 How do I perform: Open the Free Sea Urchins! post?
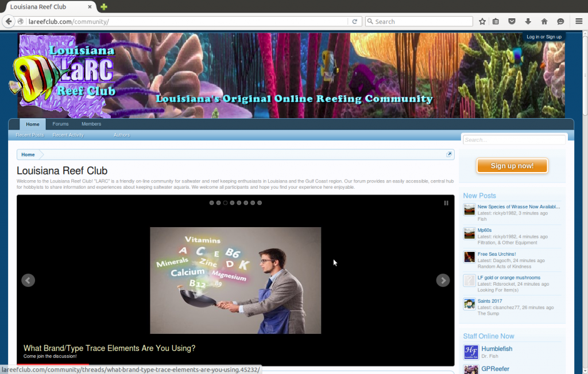click(496, 254)
